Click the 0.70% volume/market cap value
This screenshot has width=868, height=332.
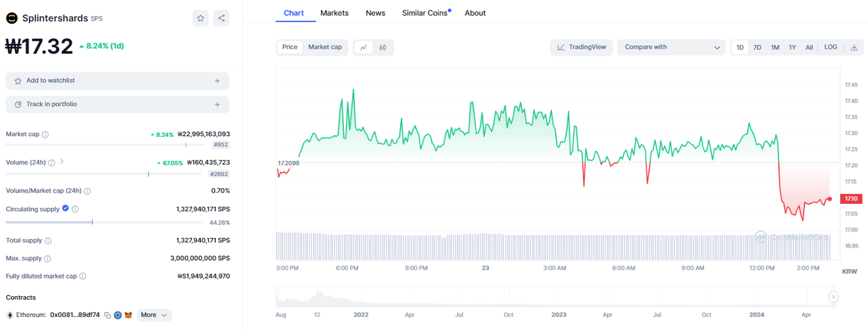[x=220, y=191]
